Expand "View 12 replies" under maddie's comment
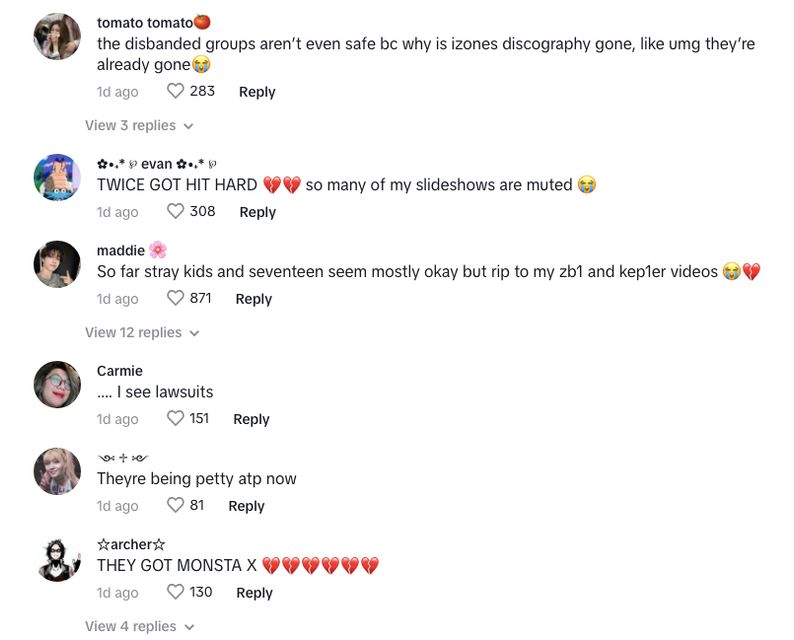 coord(141,333)
